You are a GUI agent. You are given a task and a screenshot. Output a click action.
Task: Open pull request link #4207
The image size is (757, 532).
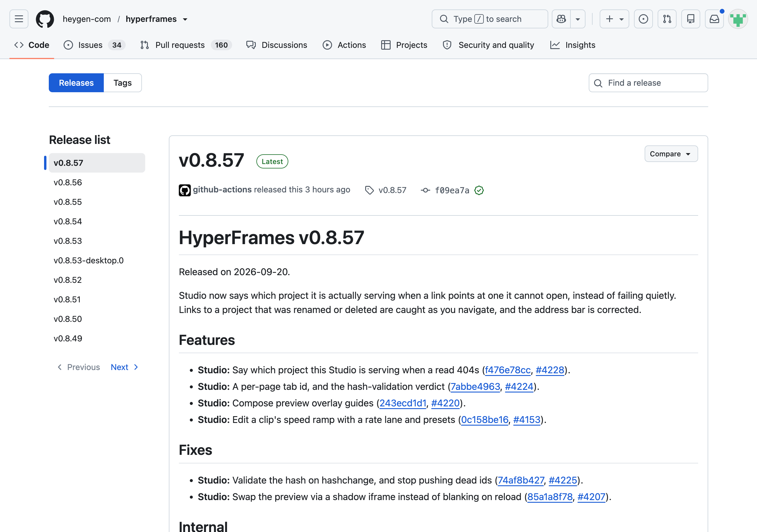pos(591,497)
